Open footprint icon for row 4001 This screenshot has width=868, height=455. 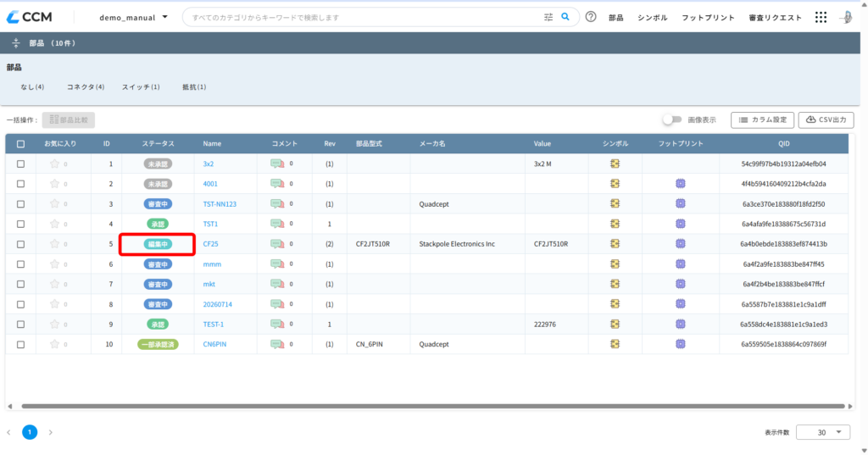coord(681,184)
